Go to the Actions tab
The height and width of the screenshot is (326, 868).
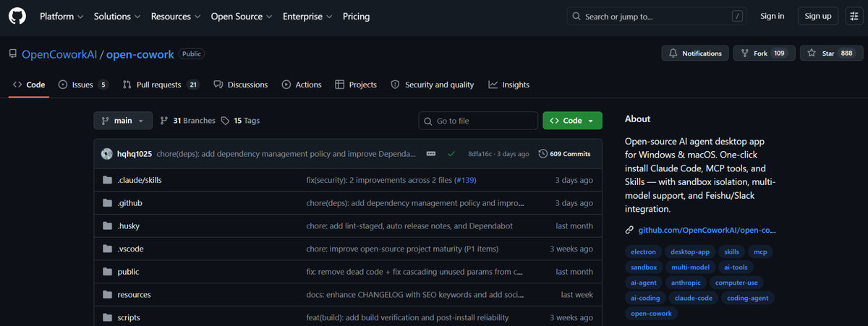coord(302,85)
